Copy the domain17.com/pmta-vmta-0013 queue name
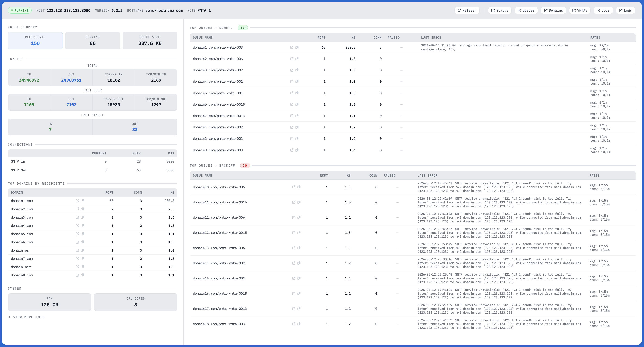This screenshot has height=347, width=644. coord(299,309)
